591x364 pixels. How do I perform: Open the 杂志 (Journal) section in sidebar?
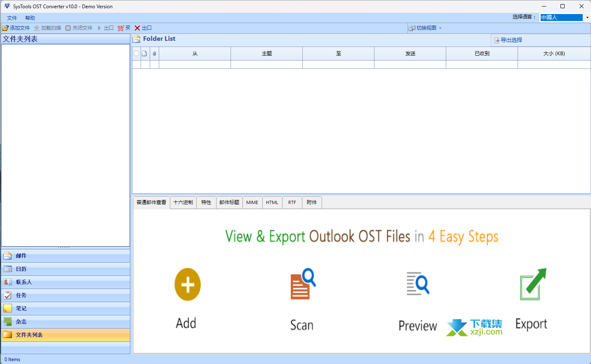(66, 322)
